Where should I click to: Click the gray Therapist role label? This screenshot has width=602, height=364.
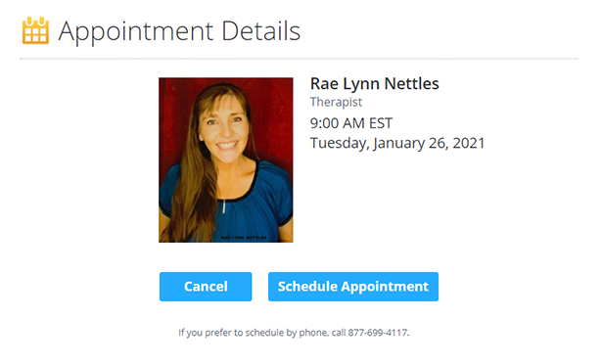(x=336, y=102)
